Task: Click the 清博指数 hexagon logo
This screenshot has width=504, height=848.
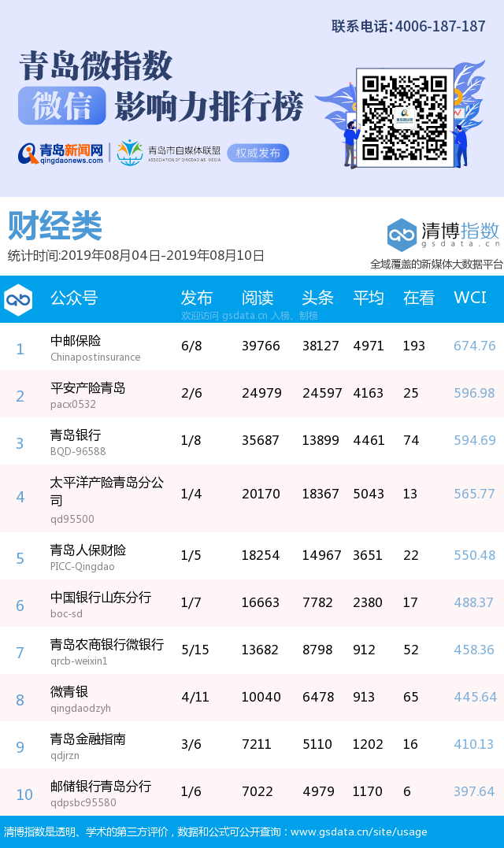Action: coord(402,235)
